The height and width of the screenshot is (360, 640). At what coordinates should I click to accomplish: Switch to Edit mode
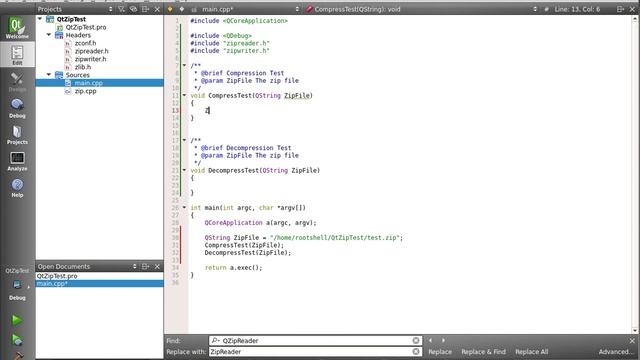(17, 55)
